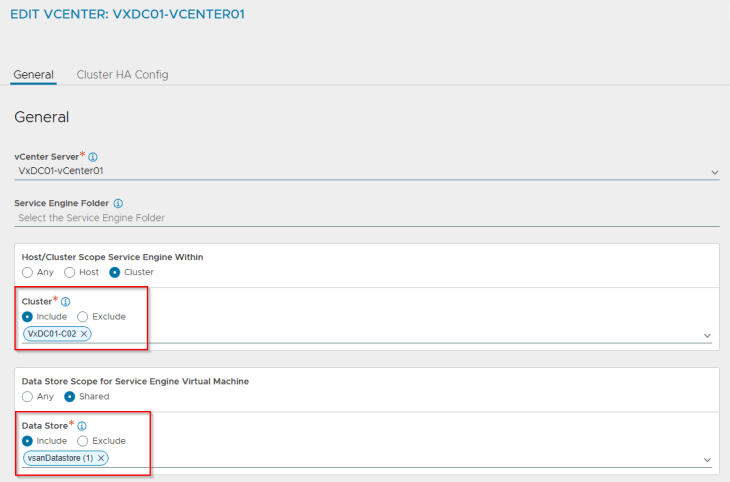
Task: Select Shared for Data Store Scope
Action: click(70, 396)
